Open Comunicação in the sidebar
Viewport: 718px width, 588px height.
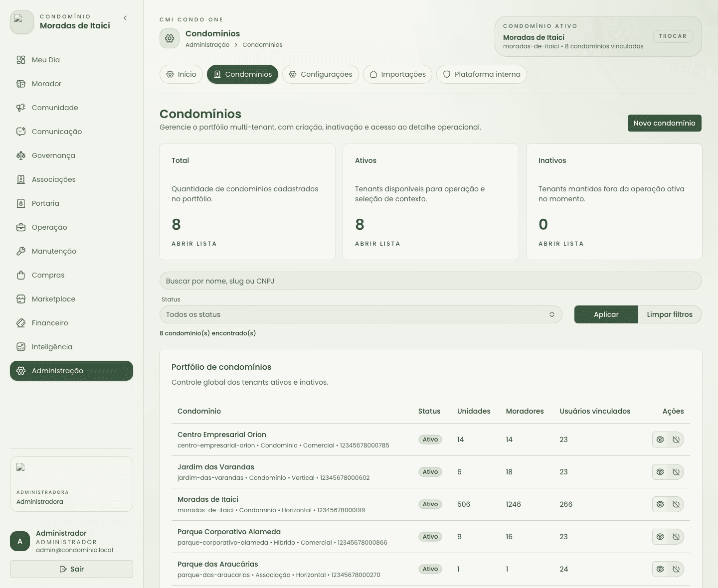point(71,132)
